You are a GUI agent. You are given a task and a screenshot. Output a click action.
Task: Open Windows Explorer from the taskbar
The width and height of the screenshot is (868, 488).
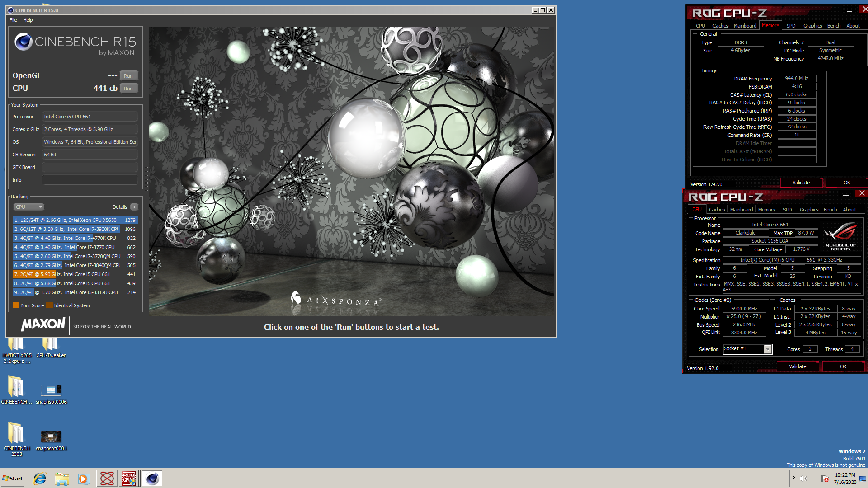coord(62,479)
